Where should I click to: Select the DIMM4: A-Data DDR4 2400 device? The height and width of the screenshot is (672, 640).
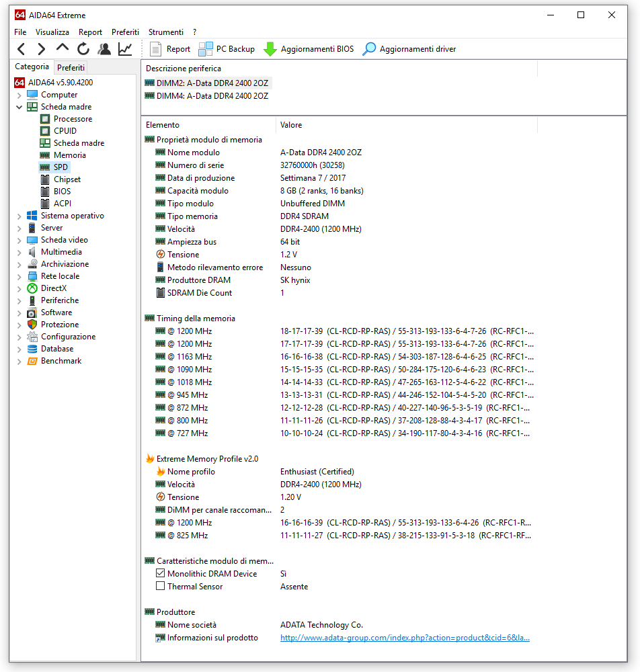(207, 96)
